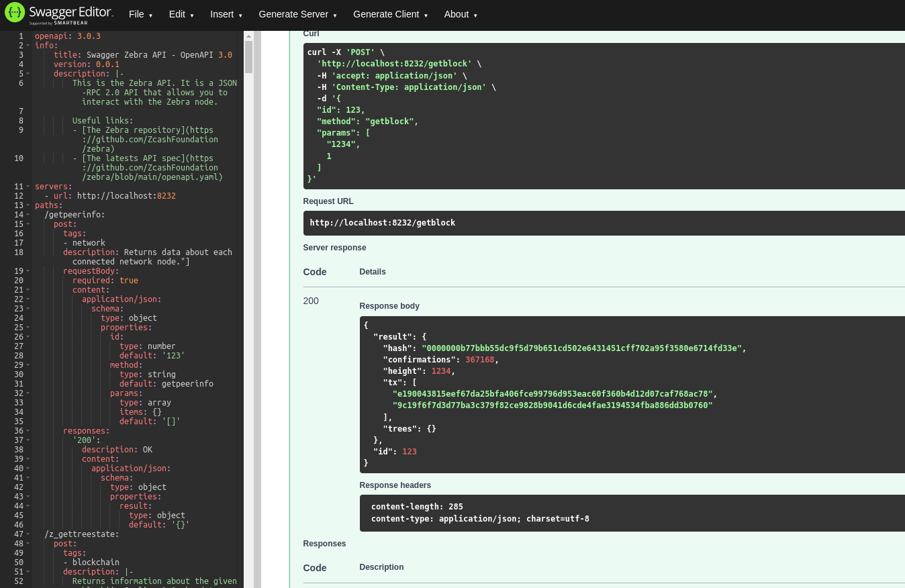Collapse the paths section at line 13

28,205
